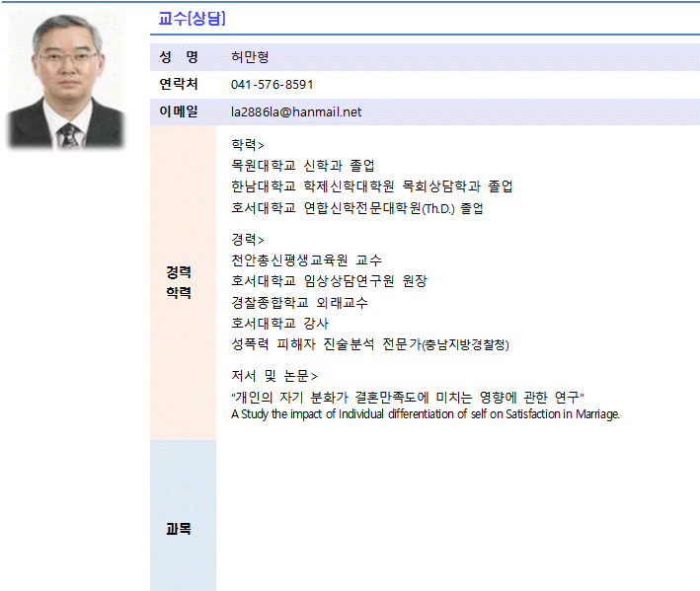
Task: Click 호서대학교 강사 line
Action: click(280, 324)
